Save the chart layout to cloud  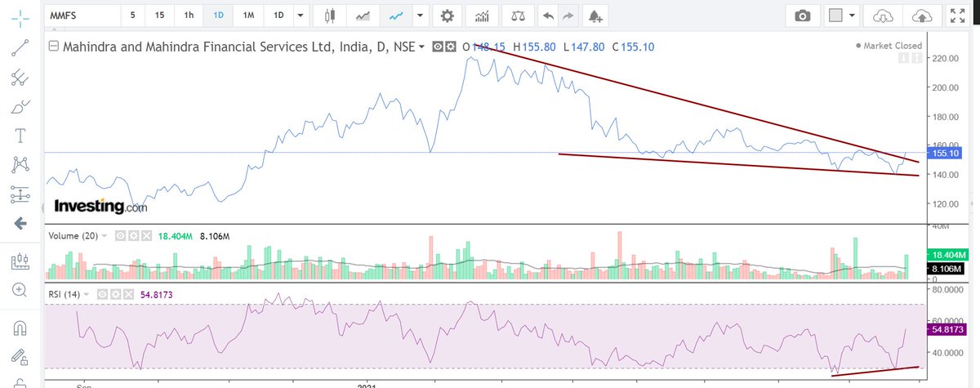[x=920, y=16]
